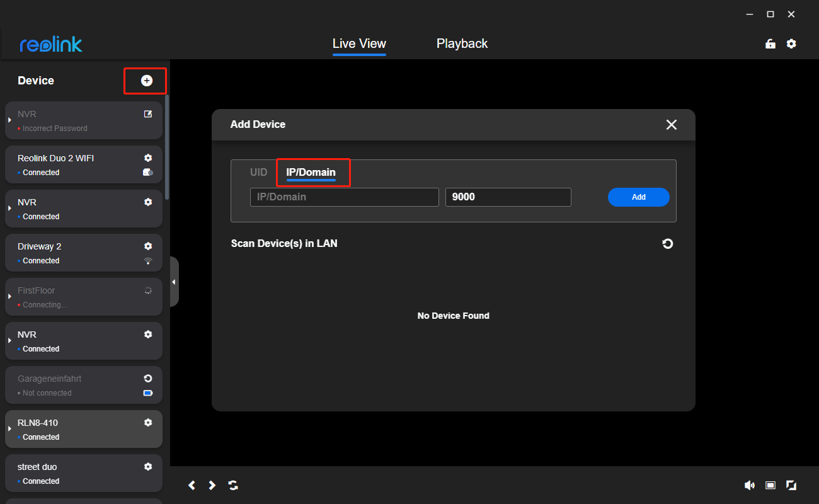Rescan devices in LAN with refresh icon
The image size is (819, 504).
pyautogui.click(x=668, y=244)
